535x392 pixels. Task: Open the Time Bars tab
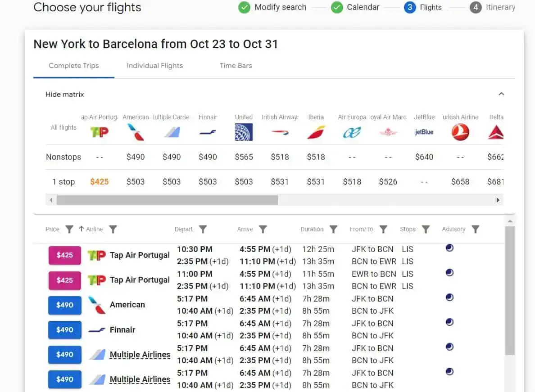(236, 66)
